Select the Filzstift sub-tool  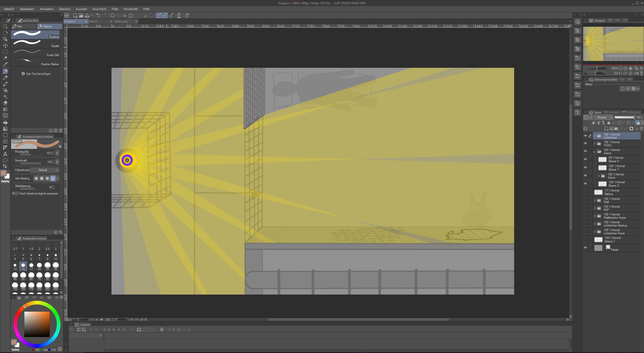tap(35, 43)
